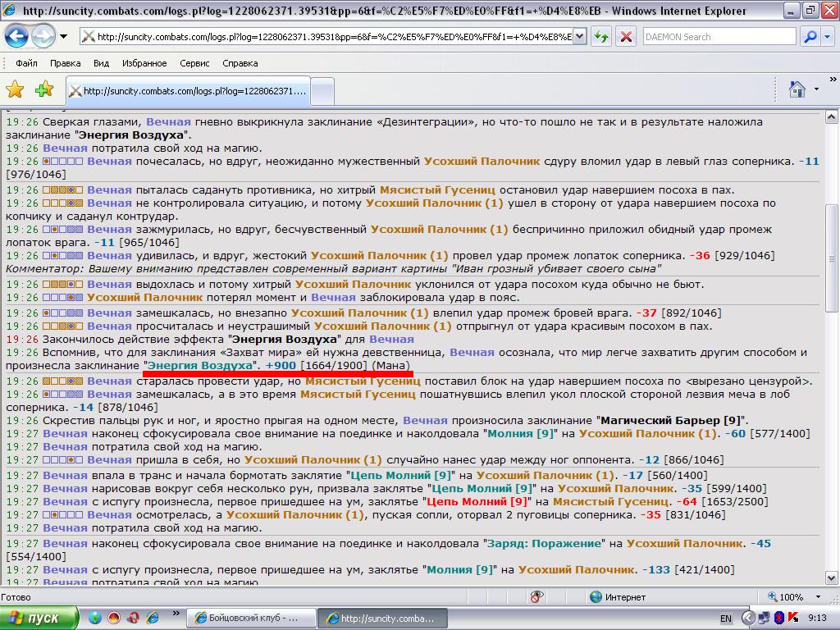Click the Kaspersky antivirus tray icon
Image resolution: width=840 pixels, height=630 pixels.
point(793,619)
